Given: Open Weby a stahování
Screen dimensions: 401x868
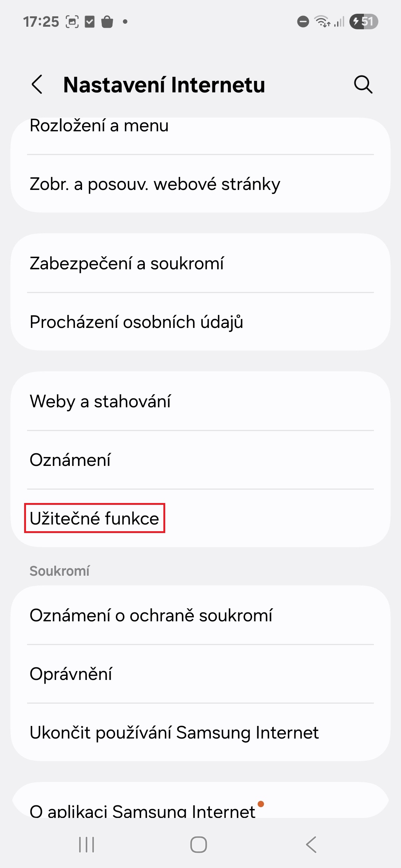Looking at the screenshot, I should (200, 401).
